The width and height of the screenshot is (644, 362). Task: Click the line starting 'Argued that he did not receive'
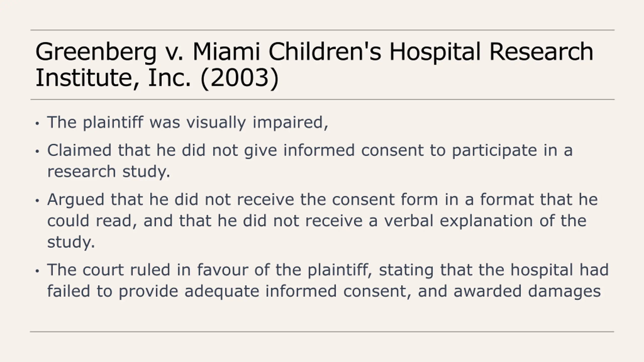[x=323, y=200]
